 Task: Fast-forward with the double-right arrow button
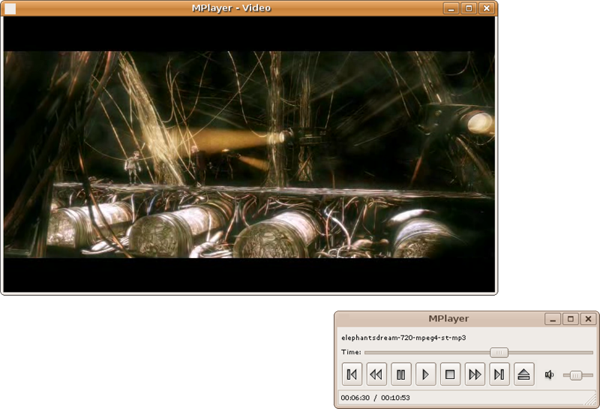pyautogui.click(x=475, y=374)
